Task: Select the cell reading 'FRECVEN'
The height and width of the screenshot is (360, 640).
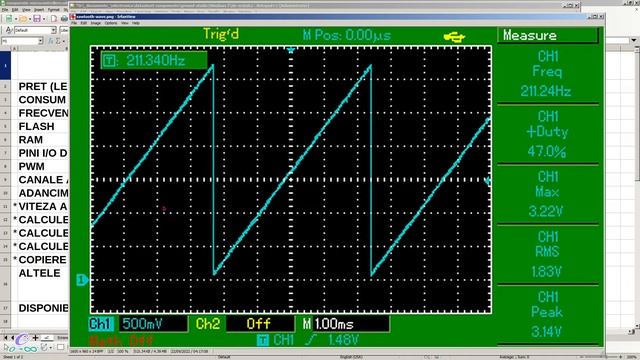Action: click(x=43, y=113)
